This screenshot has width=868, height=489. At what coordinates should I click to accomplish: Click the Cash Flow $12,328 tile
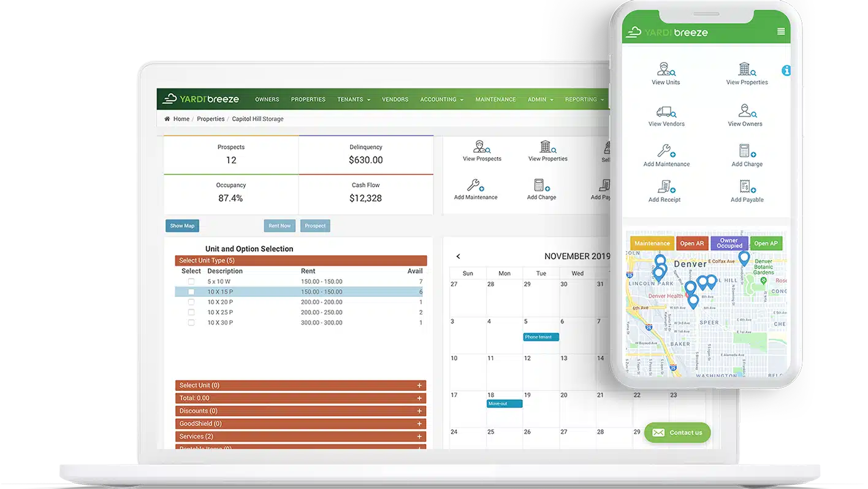[x=366, y=194]
